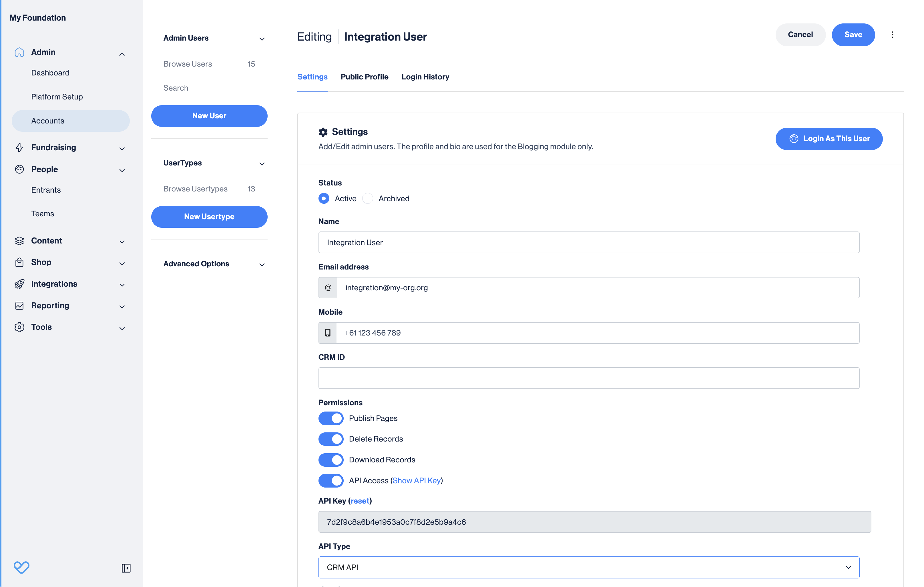The height and width of the screenshot is (587, 924).
Task: Select the Archived status radio button
Action: (x=368, y=198)
